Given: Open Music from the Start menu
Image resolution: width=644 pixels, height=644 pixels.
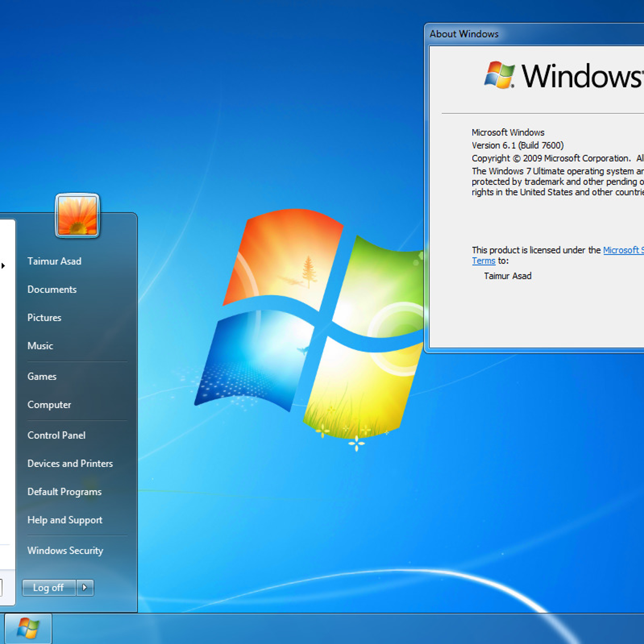Looking at the screenshot, I should [40, 346].
